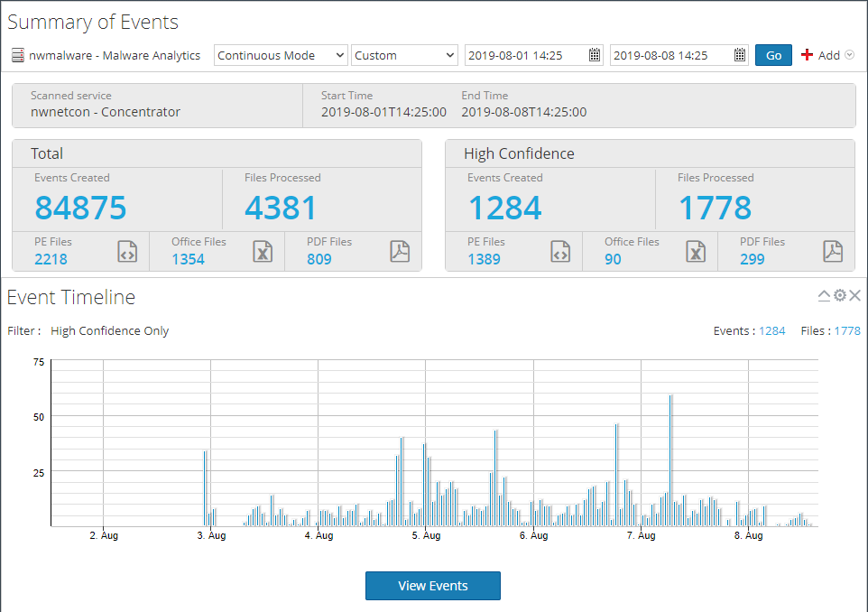This screenshot has width=868, height=612.
Task: Click High Confidence PDF Files icon
Action: (833, 252)
